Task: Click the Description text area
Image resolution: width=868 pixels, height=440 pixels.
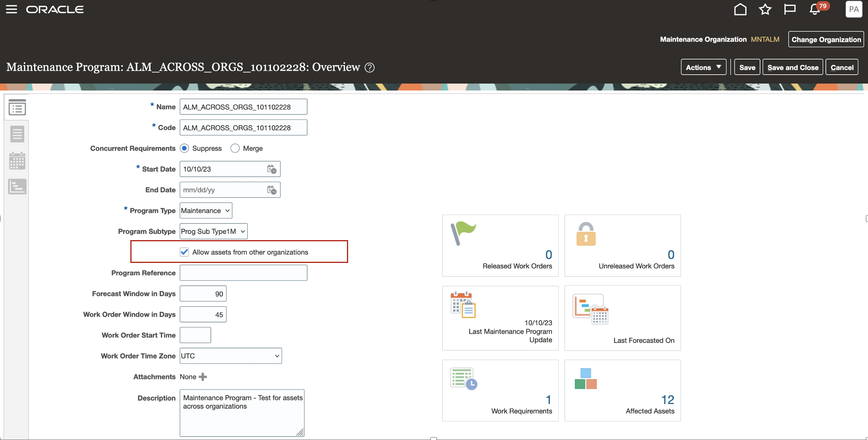Action: [242, 413]
